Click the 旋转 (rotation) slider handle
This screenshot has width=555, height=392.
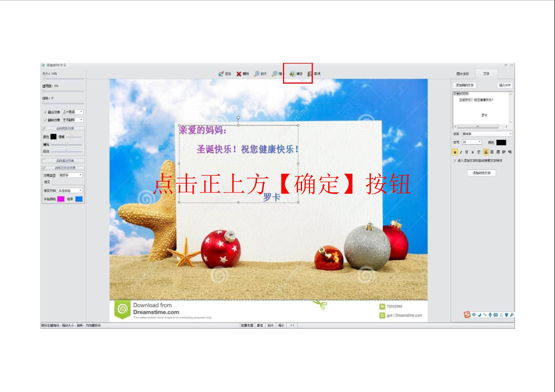pos(44,103)
